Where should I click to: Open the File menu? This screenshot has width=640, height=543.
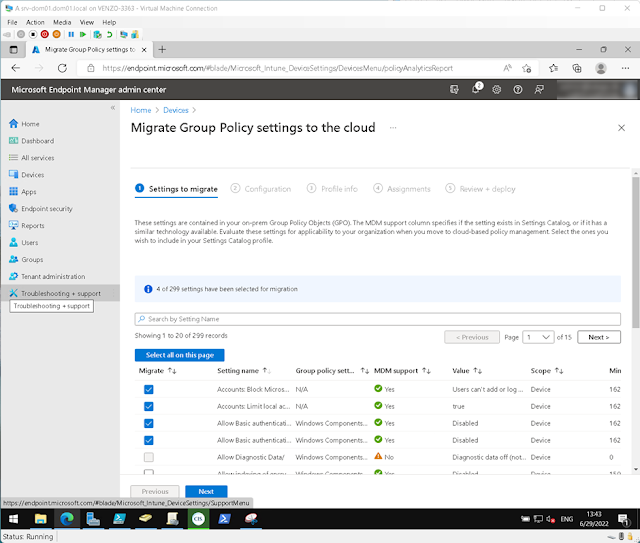(x=12, y=22)
